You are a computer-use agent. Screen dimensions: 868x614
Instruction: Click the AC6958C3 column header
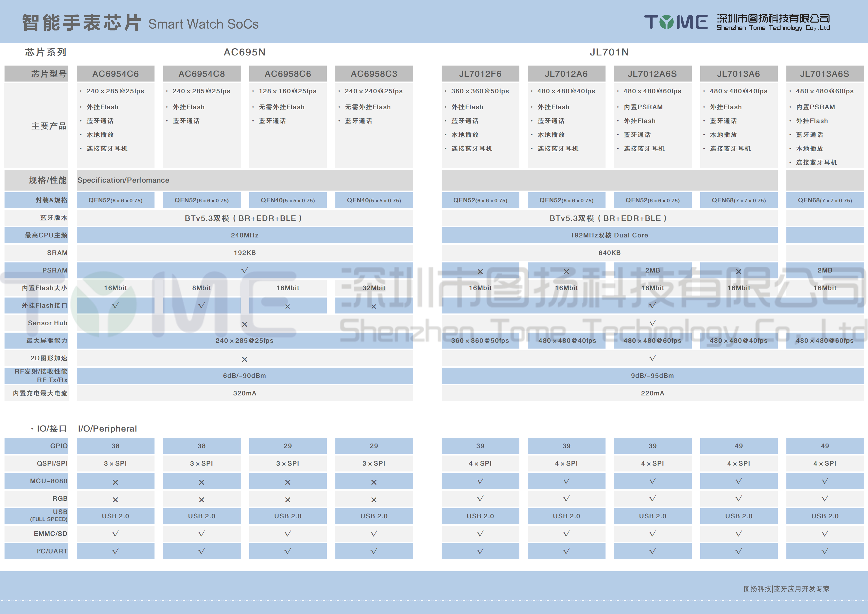pos(374,74)
